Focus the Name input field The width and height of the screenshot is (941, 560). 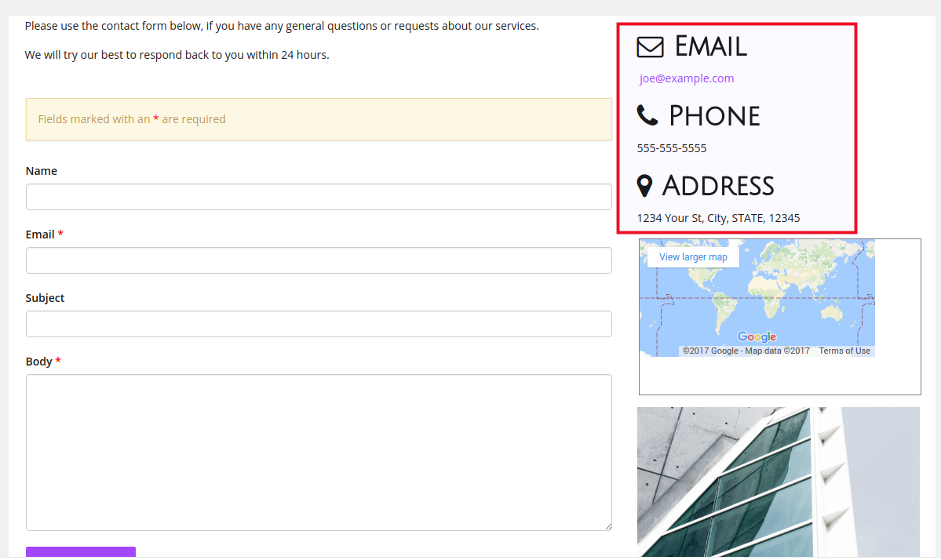click(319, 197)
